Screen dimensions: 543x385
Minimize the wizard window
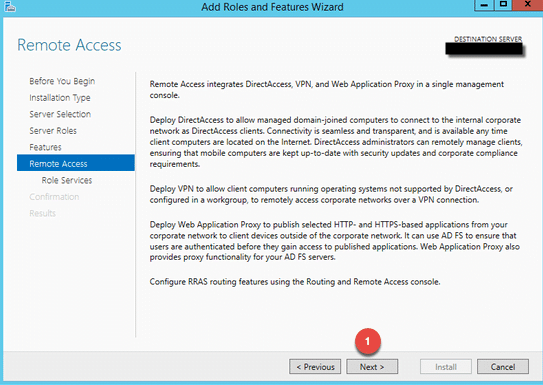pyautogui.click(x=484, y=5)
